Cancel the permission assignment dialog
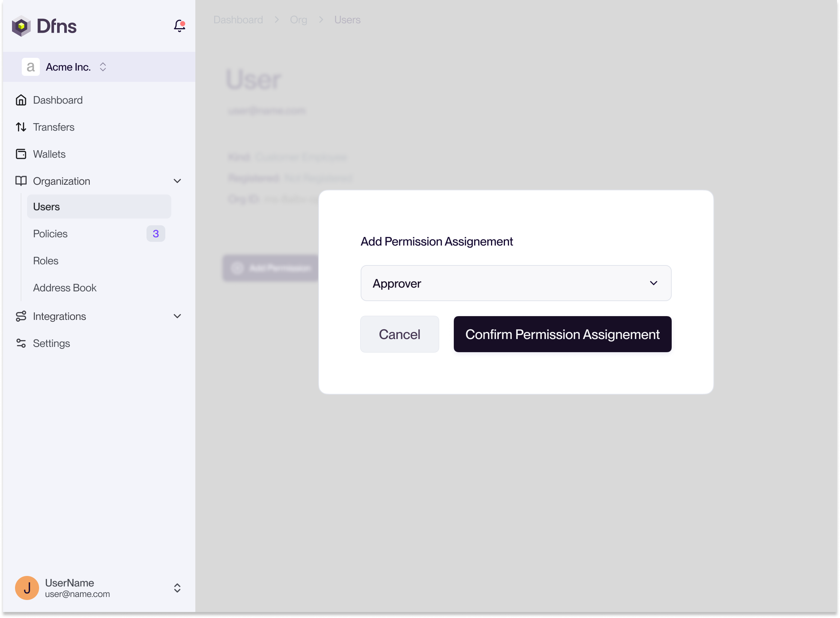 [x=399, y=335]
